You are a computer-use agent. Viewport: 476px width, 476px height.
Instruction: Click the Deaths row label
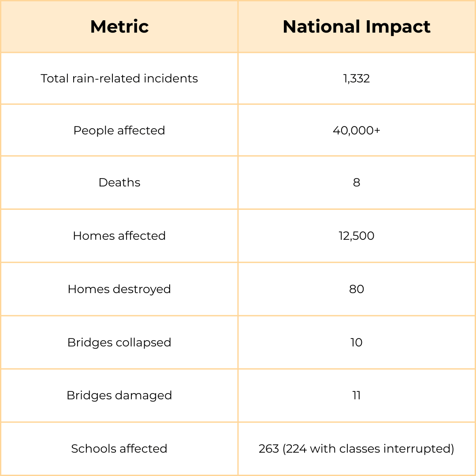point(119,182)
